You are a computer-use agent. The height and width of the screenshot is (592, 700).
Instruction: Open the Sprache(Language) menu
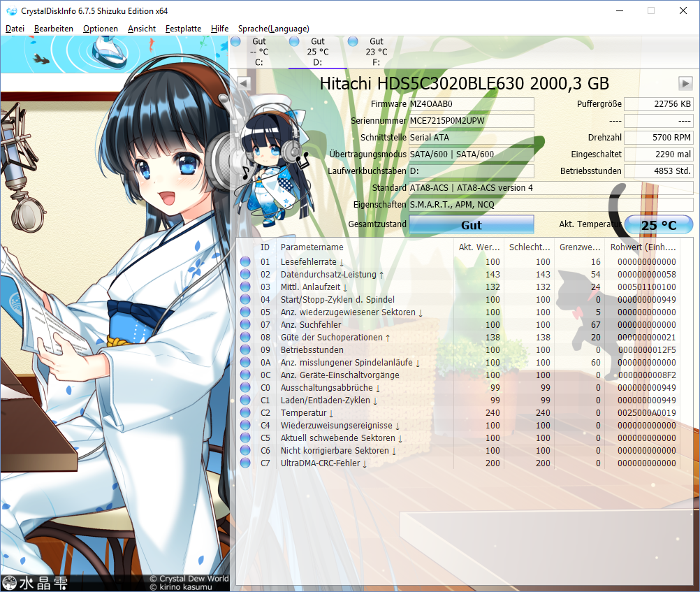[x=274, y=29]
